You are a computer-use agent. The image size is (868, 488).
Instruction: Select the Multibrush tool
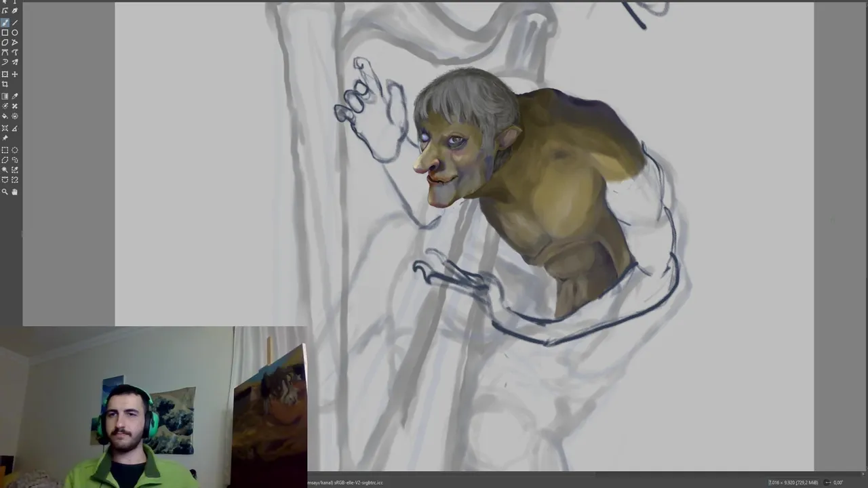[15, 62]
